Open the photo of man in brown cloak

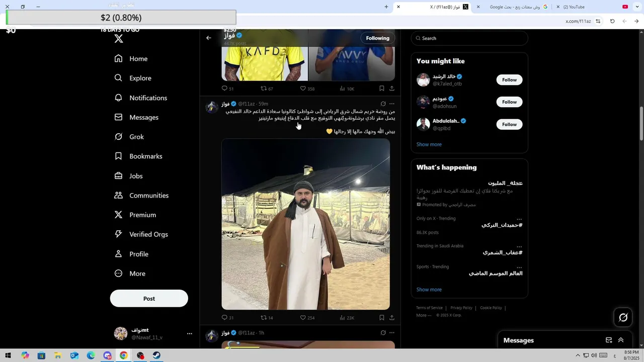(305, 224)
